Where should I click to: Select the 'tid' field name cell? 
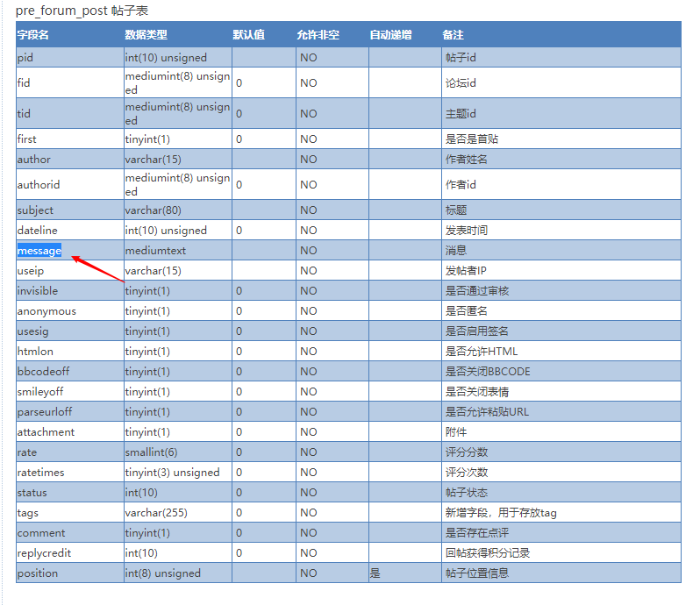point(70,113)
